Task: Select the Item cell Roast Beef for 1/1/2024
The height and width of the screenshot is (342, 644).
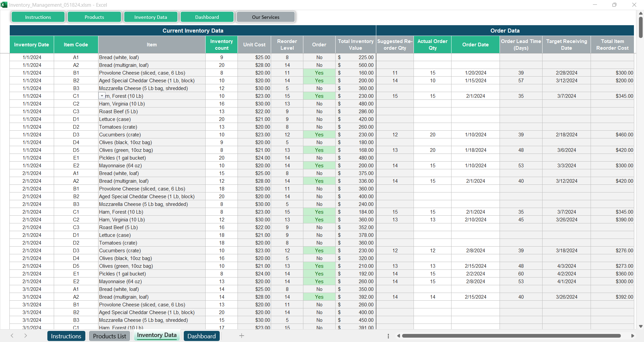Action: click(x=152, y=112)
